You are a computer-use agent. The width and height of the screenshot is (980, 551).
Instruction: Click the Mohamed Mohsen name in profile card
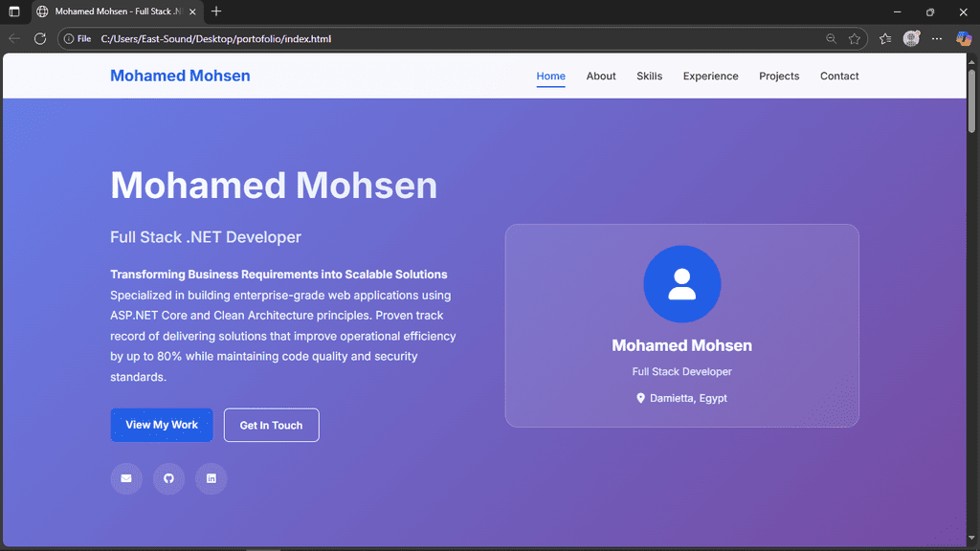pyautogui.click(x=681, y=345)
